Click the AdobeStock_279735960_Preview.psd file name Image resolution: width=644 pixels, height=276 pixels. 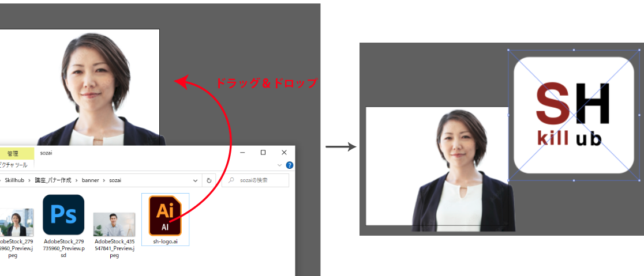pyautogui.click(x=63, y=248)
